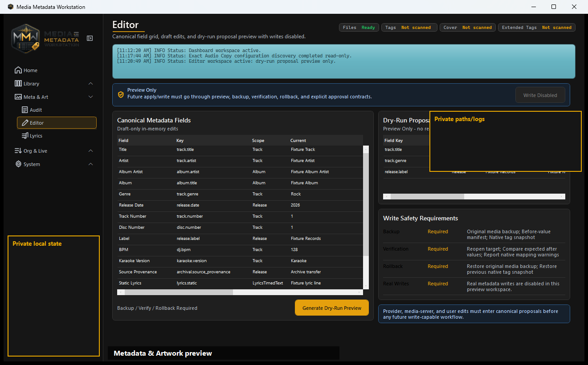The image size is (588, 365).
Task: Select the Disc Number field row
Action: 240,227
